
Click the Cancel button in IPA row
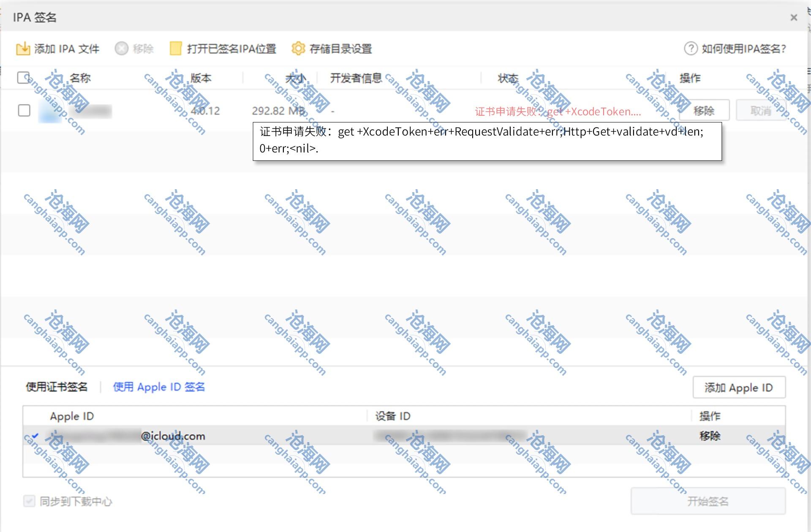760,111
